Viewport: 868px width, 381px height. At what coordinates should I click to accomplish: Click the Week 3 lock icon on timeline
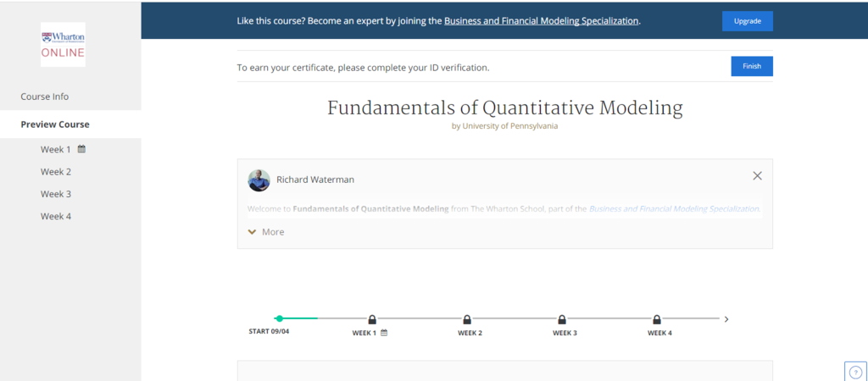[562, 319]
